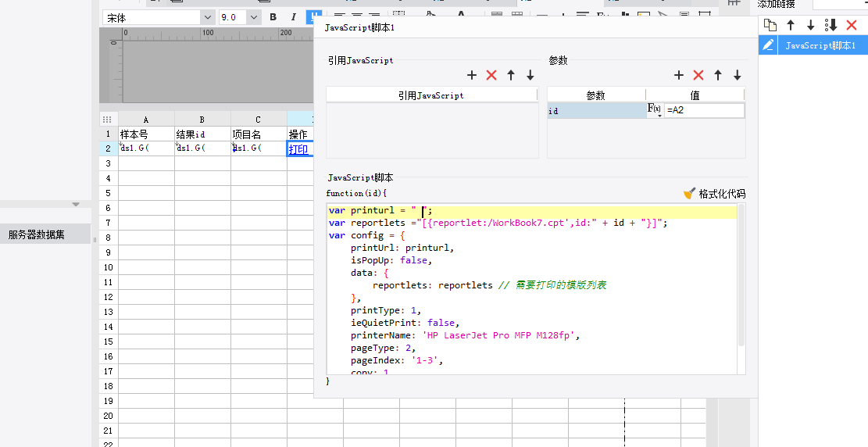Switch to 服务器数据集 tab
Image resolution: width=868 pixels, height=447 pixels.
[37, 234]
